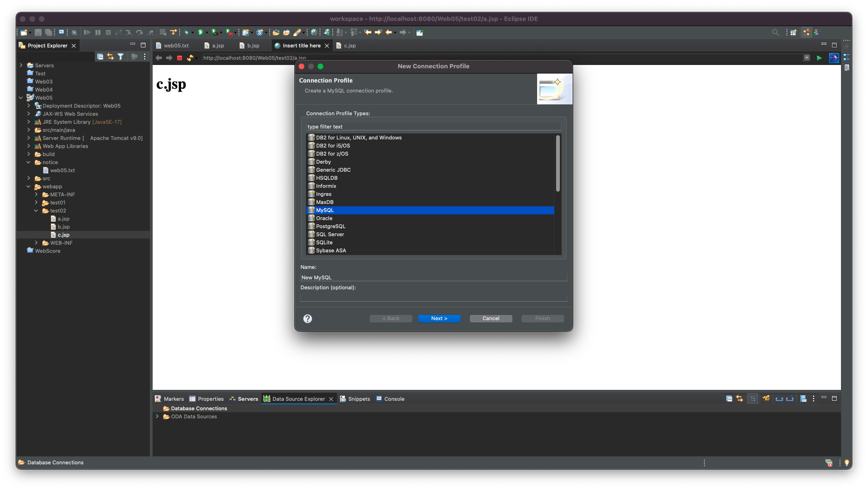
Task: Click Collapse All in Data Source Explorer toolbar
Action: 729,398
